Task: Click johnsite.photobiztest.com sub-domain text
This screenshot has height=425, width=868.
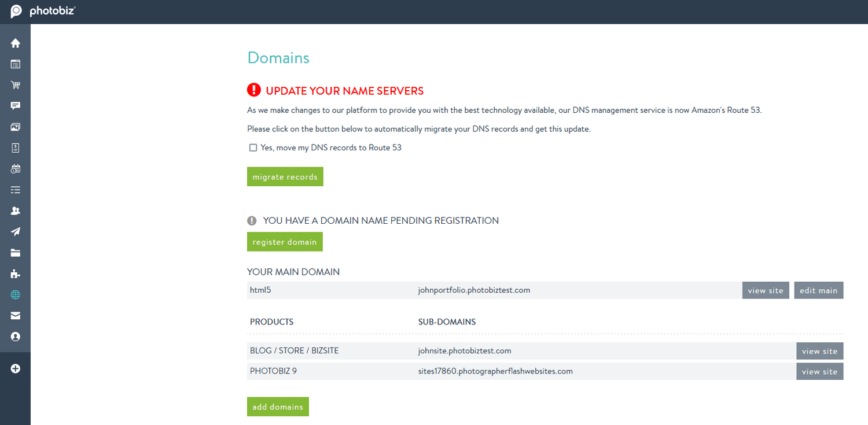Action: pos(465,350)
